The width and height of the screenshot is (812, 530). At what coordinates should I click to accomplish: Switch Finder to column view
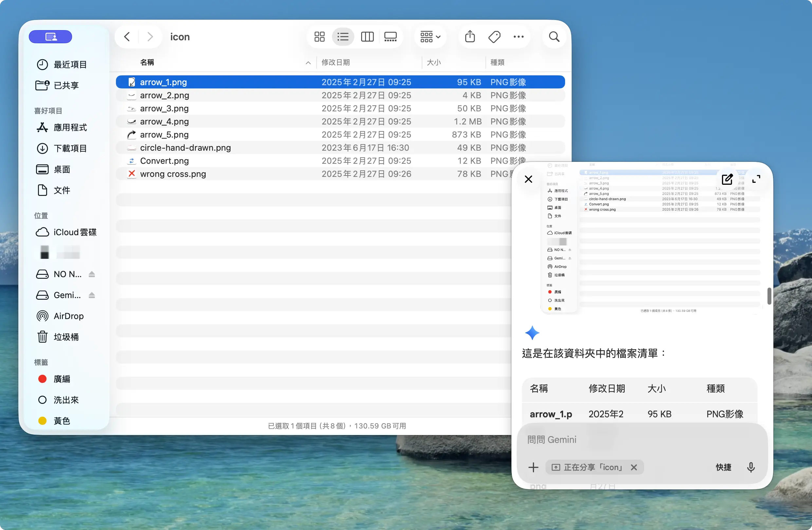point(367,37)
